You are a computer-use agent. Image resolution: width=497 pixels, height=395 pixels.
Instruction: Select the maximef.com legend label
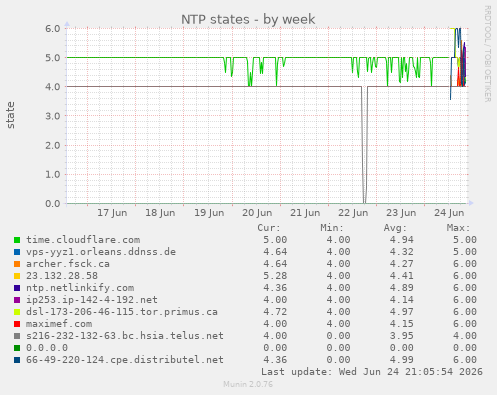59,324
